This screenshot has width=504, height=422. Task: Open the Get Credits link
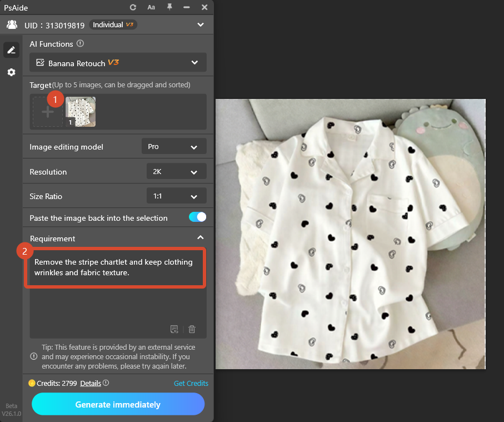tap(191, 383)
